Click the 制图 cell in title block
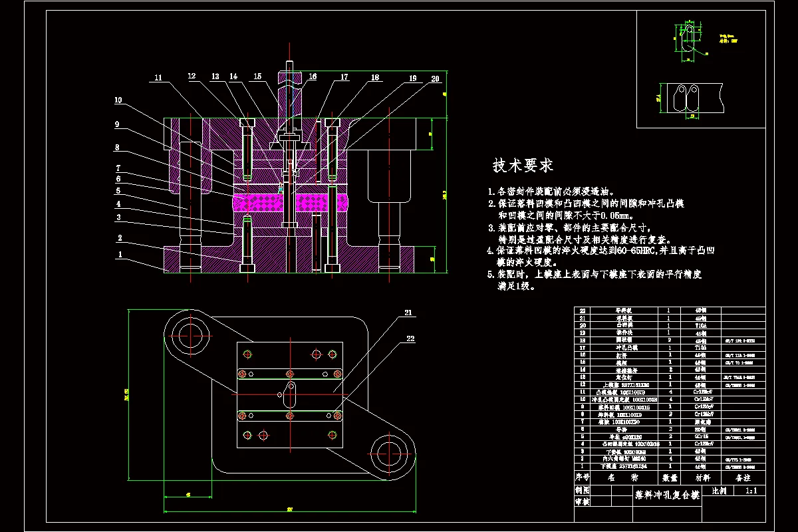Viewport: 798px width, 532px height. point(583,489)
